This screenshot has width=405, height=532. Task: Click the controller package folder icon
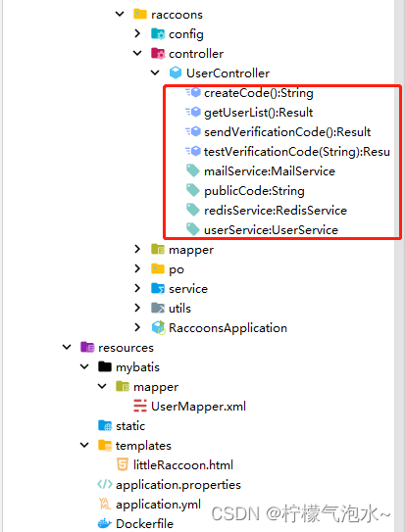158,54
